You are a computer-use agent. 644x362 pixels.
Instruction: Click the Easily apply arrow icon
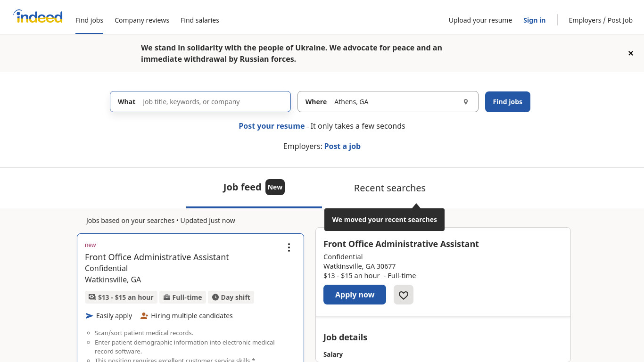90,316
